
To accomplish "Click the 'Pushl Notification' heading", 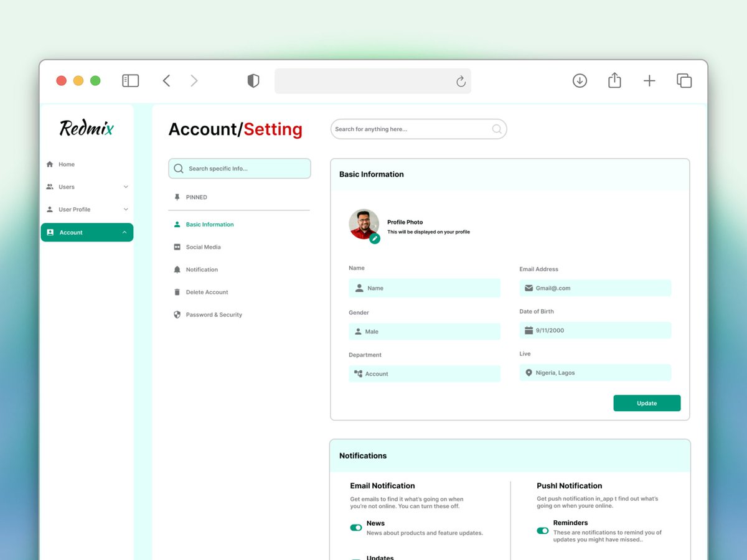I will pos(570,486).
